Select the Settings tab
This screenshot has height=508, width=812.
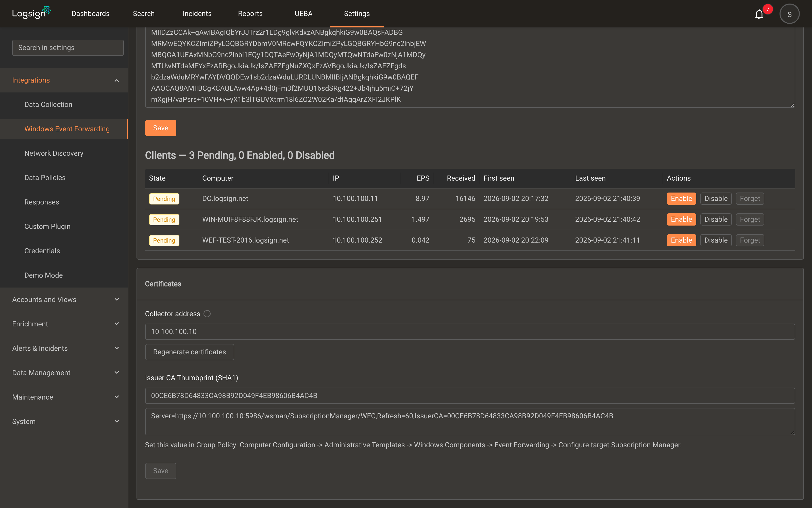(x=357, y=14)
